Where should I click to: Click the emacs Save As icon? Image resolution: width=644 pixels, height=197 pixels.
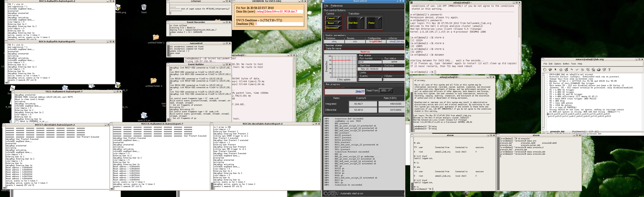(566, 70)
